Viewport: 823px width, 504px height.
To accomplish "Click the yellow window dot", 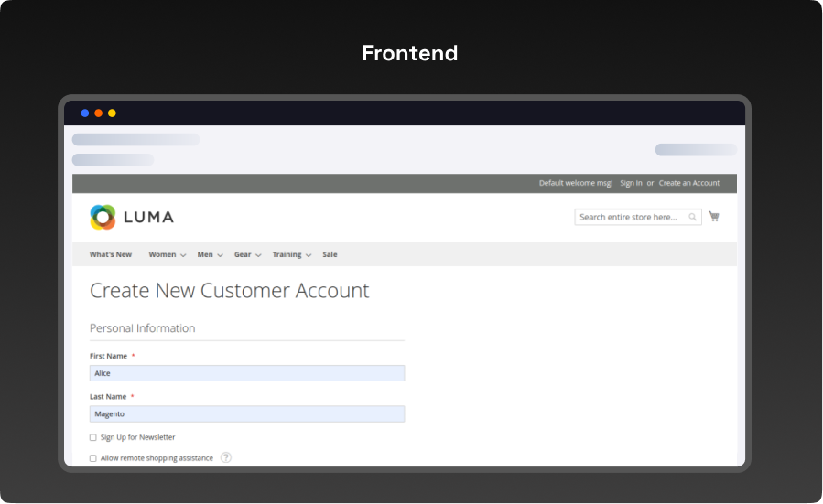I will [113, 113].
